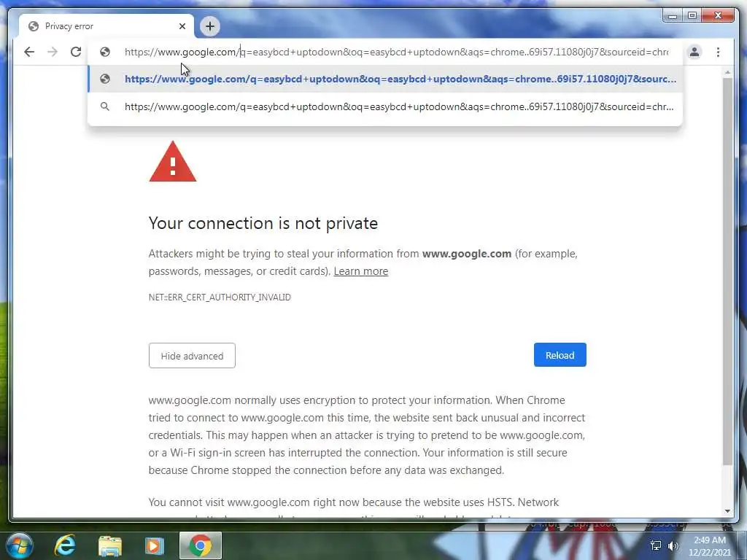
Task: Click the page's vertical scrollbar
Action: pyautogui.click(x=727, y=271)
